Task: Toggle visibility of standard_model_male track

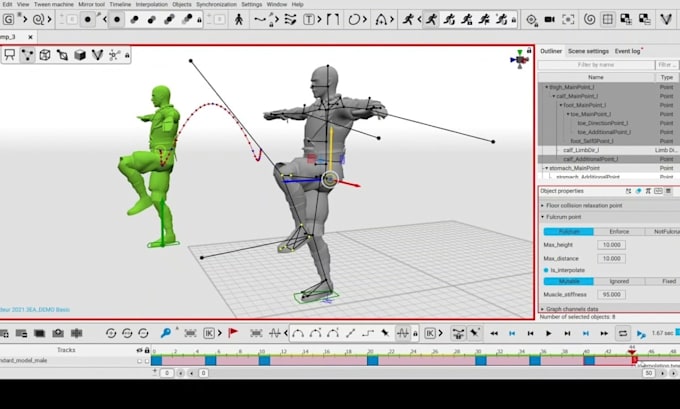Action: coord(140,361)
